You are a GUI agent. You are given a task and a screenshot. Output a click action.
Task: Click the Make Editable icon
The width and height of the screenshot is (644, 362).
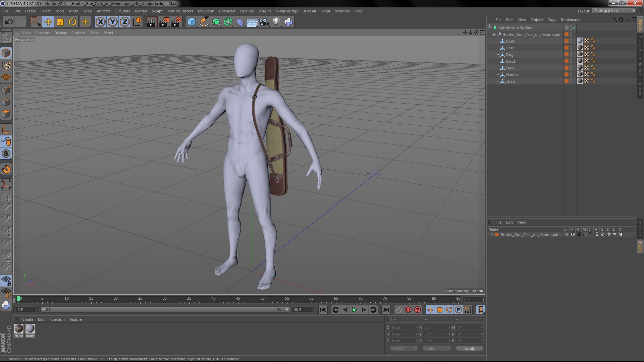coord(6,38)
